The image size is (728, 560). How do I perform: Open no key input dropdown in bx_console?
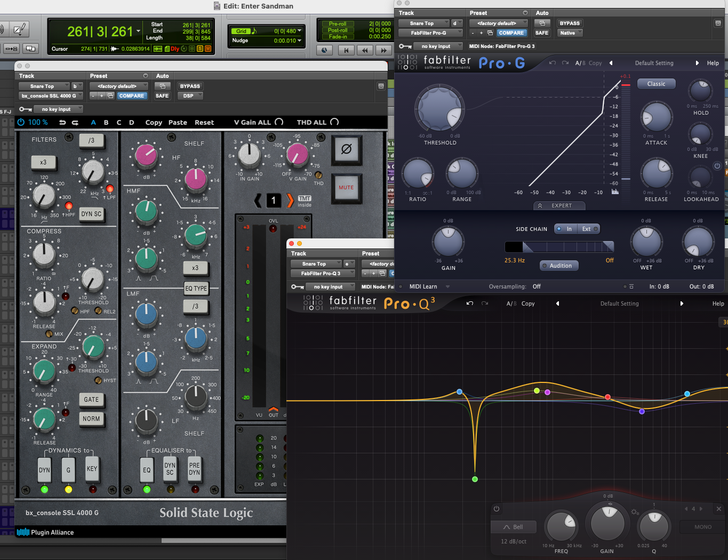coord(59,109)
